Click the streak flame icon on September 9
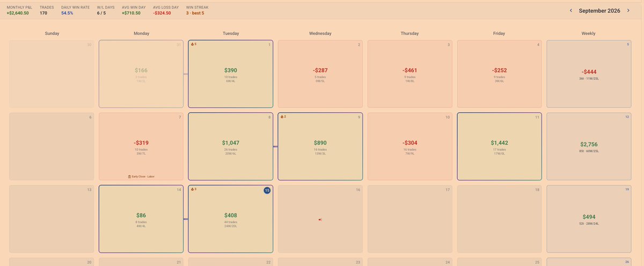 pyautogui.click(x=282, y=117)
